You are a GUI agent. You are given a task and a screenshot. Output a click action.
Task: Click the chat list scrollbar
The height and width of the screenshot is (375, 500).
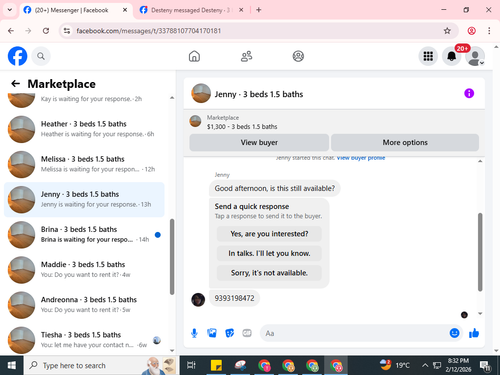tap(172, 257)
